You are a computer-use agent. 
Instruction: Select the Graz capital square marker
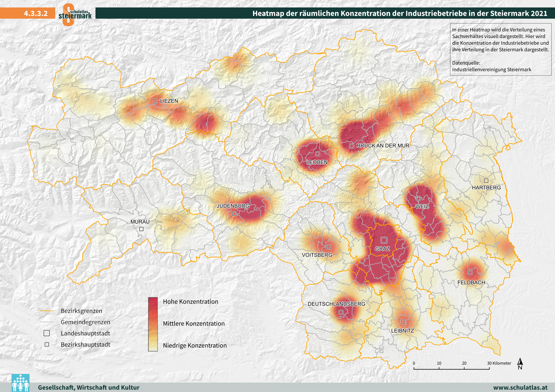(x=384, y=240)
